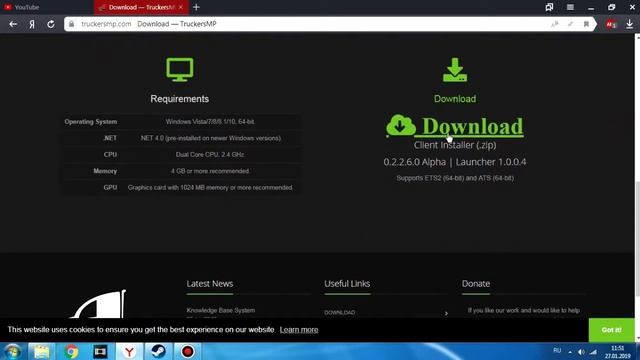Screen dimensions: 640x360
Task: Switch to the YouTube tab
Action: click(x=22, y=7)
